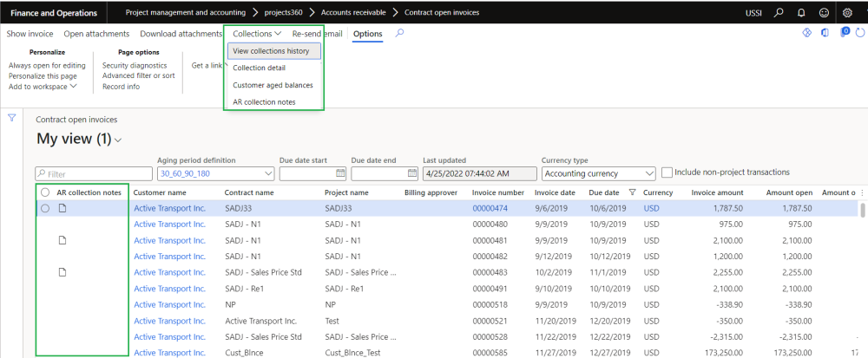Enable Include non-project transactions checkbox

click(x=667, y=172)
